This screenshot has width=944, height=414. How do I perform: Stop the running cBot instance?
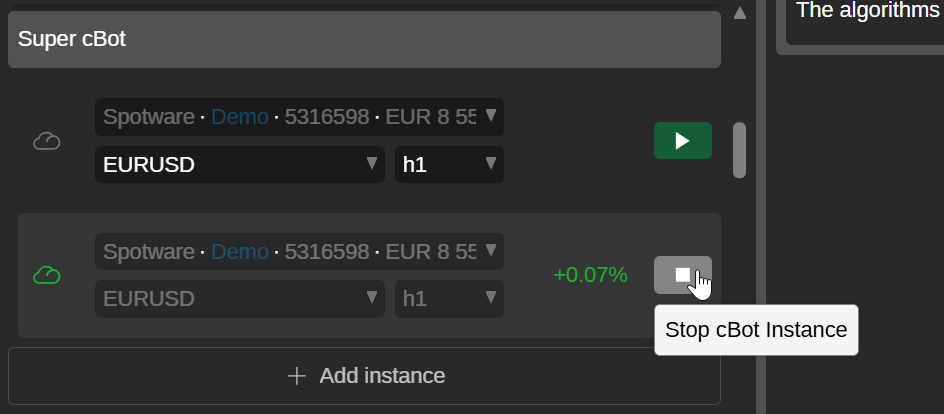pyautogui.click(x=682, y=275)
